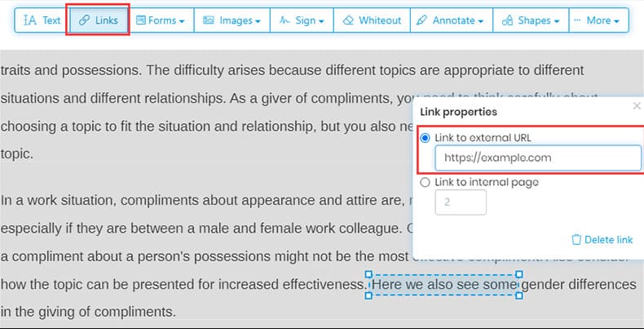The image size is (644, 329).
Task: Expand the More tools dropdown
Action: (598, 20)
